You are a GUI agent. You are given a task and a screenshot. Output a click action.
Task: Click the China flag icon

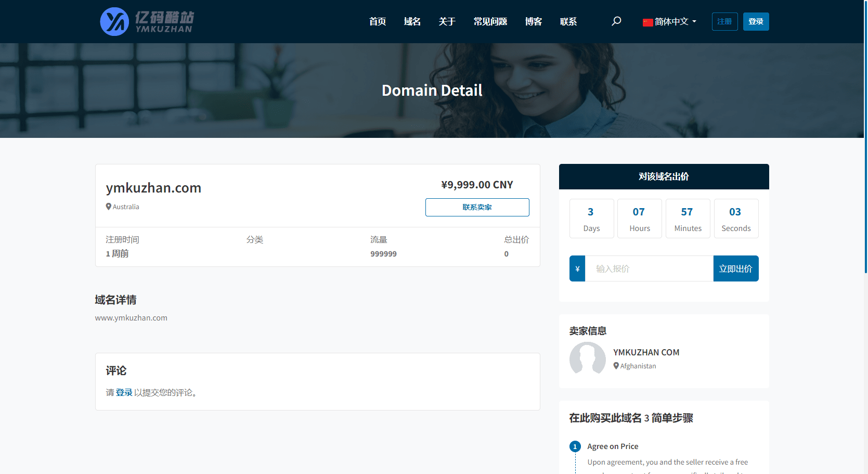click(647, 22)
